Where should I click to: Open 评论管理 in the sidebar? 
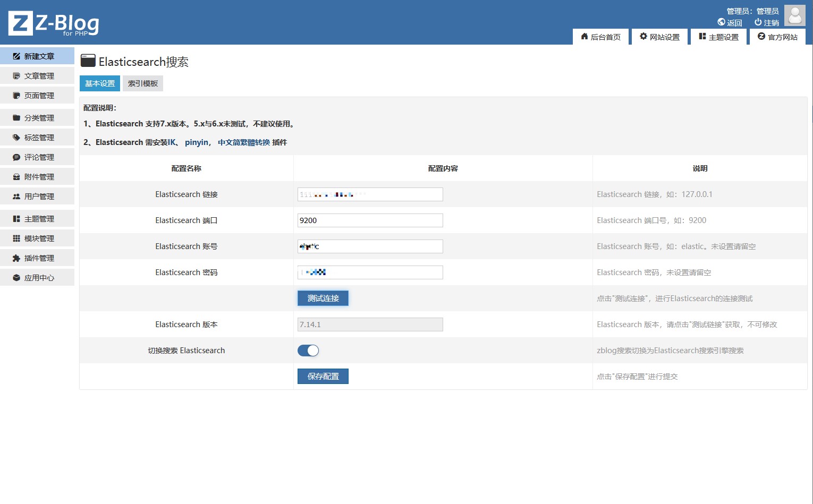(37, 157)
